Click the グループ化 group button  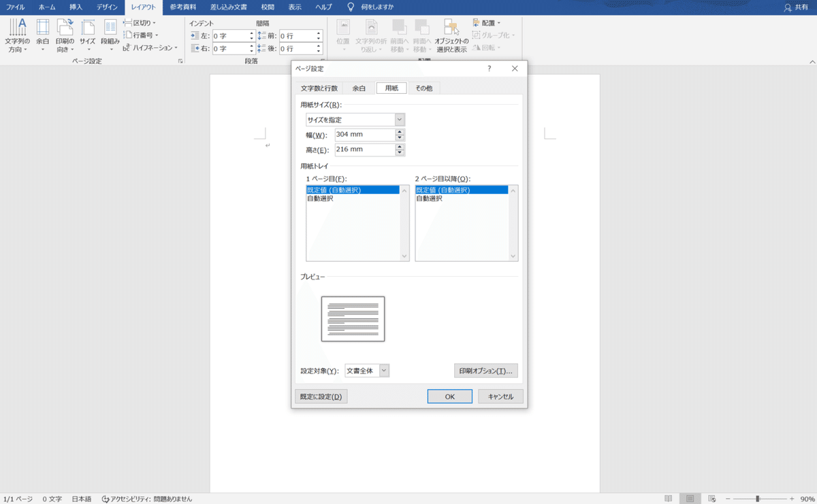click(x=494, y=35)
